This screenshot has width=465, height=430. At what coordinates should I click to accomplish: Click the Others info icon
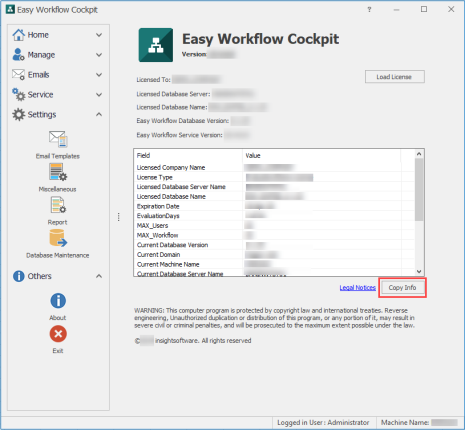[x=19, y=276]
